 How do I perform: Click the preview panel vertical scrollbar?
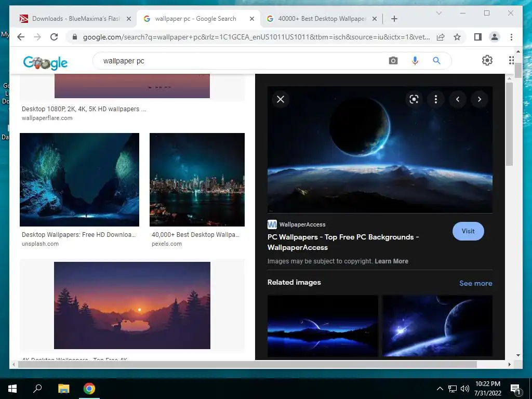point(509,124)
